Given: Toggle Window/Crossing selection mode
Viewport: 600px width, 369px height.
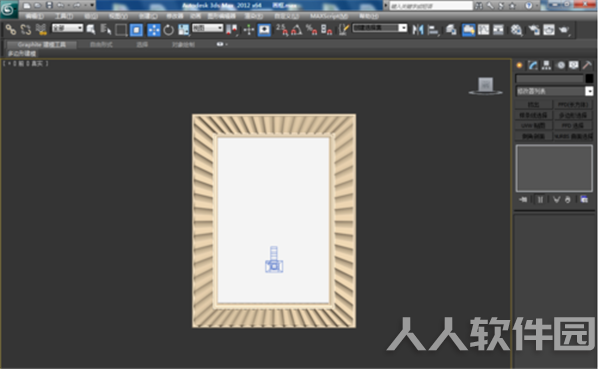Looking at the screenshot, I should coord(136,29).
